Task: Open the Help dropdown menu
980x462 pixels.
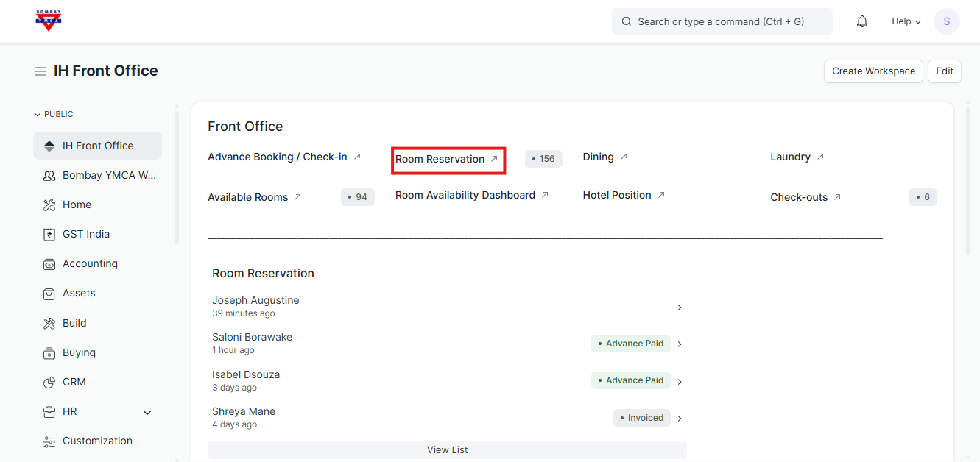Action: click(906, 21)
